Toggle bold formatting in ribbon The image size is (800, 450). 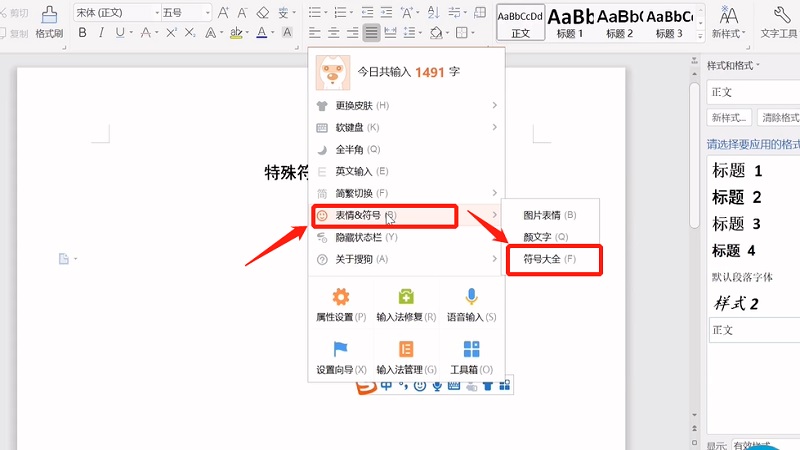pyautogui.click(x=82, y=33)
